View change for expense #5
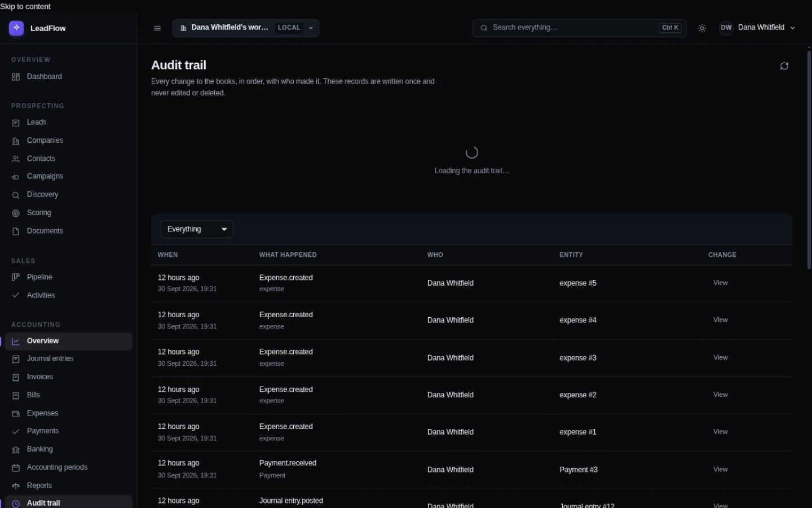The height and width of the screenshot is (508, 812). pyautogui.click(x=721, y=283)
